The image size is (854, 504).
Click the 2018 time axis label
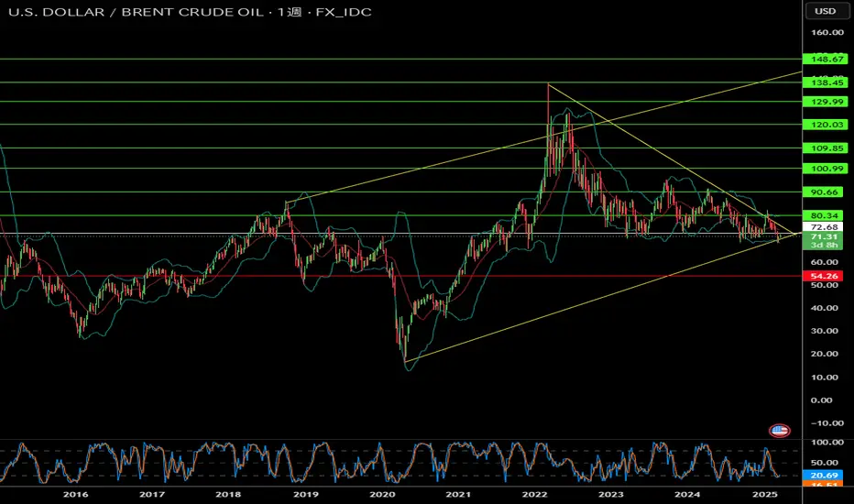point(228,494)
